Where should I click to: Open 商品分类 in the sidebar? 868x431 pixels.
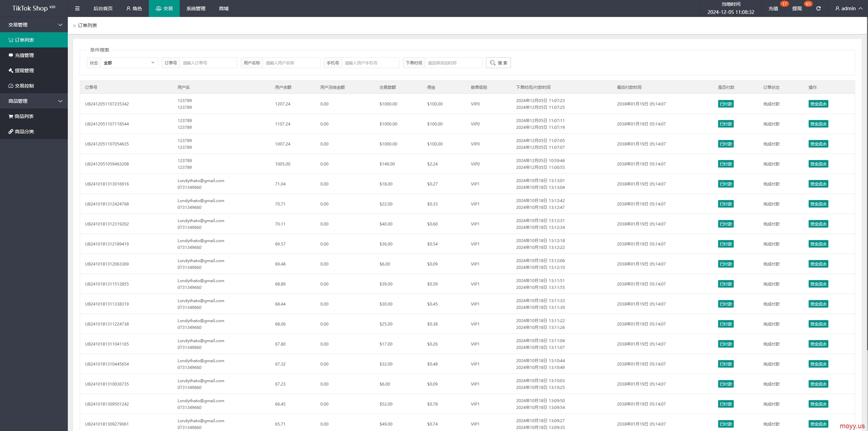[x=34, y=132]
